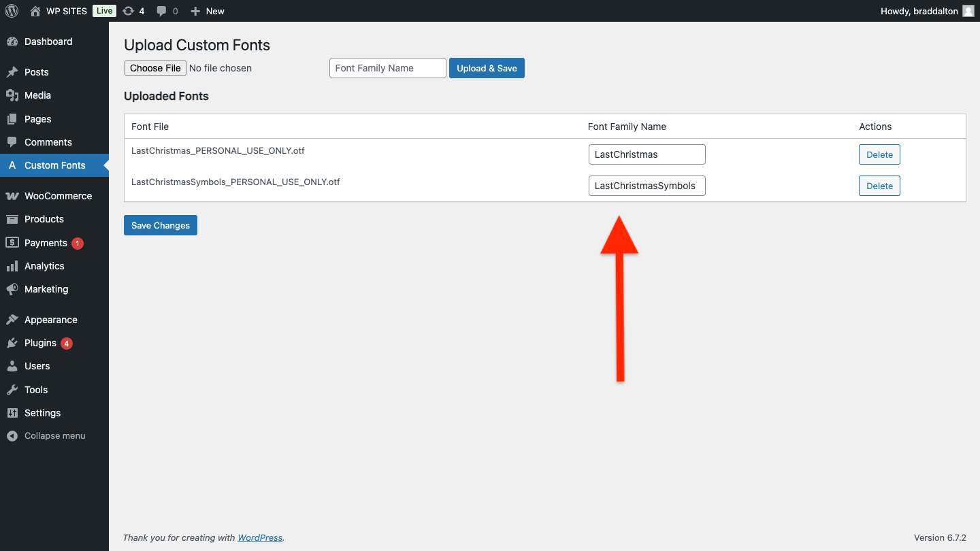The width and height of the screenshot is (980, 551).
Task: Open Comments via the speech bubble icon
Action: click(14, 141)
